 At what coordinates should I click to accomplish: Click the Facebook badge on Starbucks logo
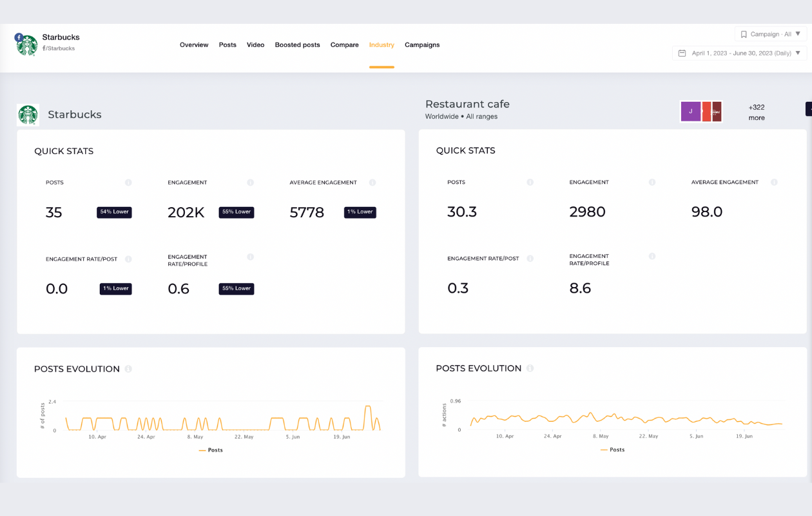(x=19, y=37)
